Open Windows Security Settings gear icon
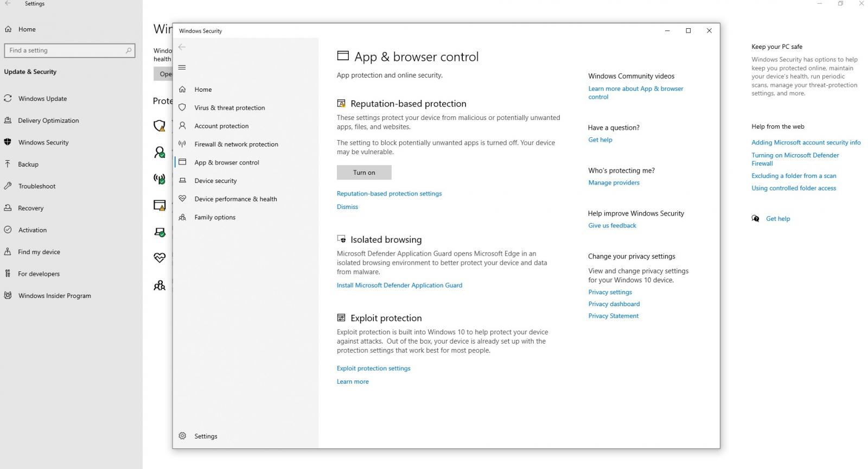Screen dimensions: 868x469 182,436
